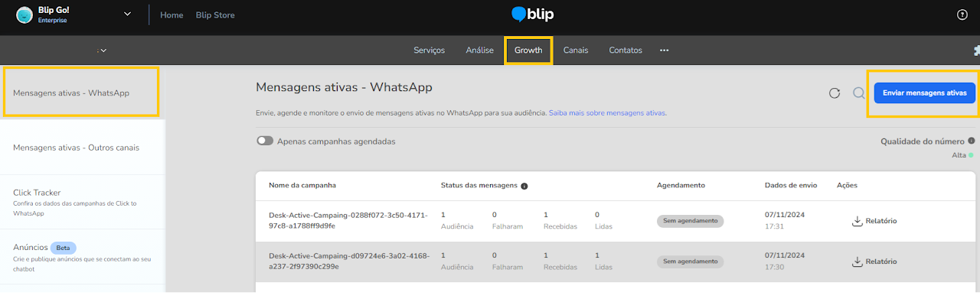The image size is (980, 299).
Task: Open the Canais tab
Action: point(576,50)
